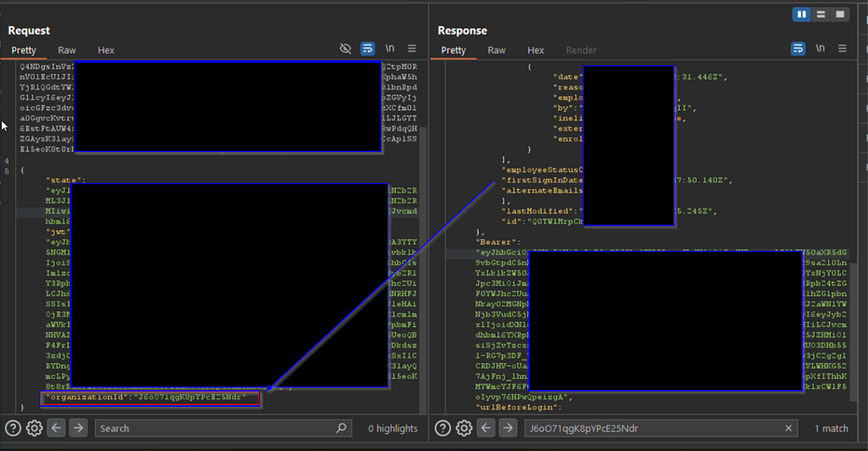Toggle word wrap icon in Request panel

(x=368, y=48)
